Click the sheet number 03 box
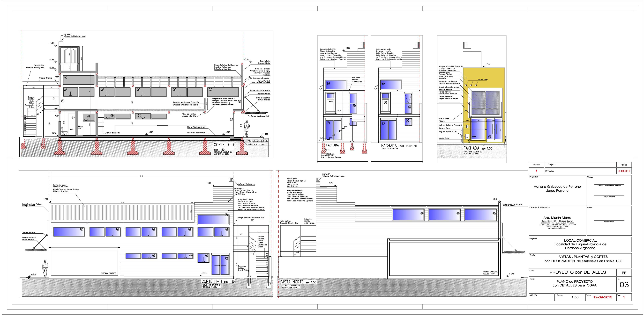 point(624,285)
